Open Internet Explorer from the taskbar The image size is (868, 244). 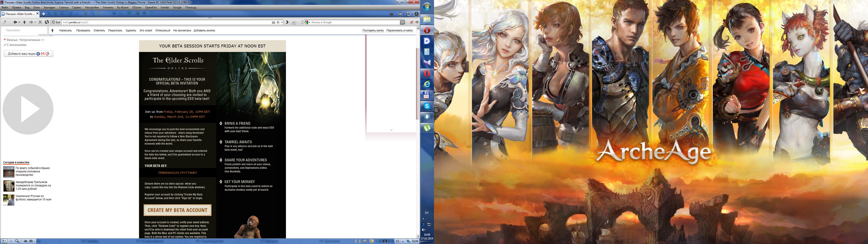pos(427,84)
